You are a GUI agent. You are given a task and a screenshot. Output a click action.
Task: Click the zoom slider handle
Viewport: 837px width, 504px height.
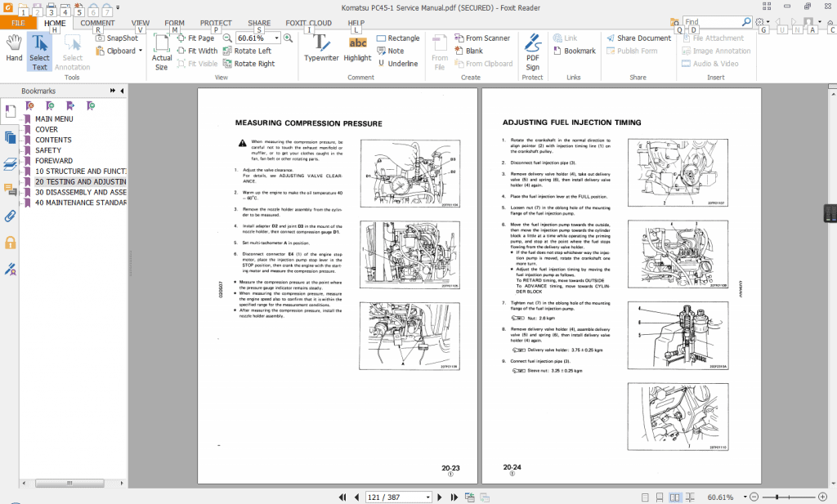click(x=777, y=497)
